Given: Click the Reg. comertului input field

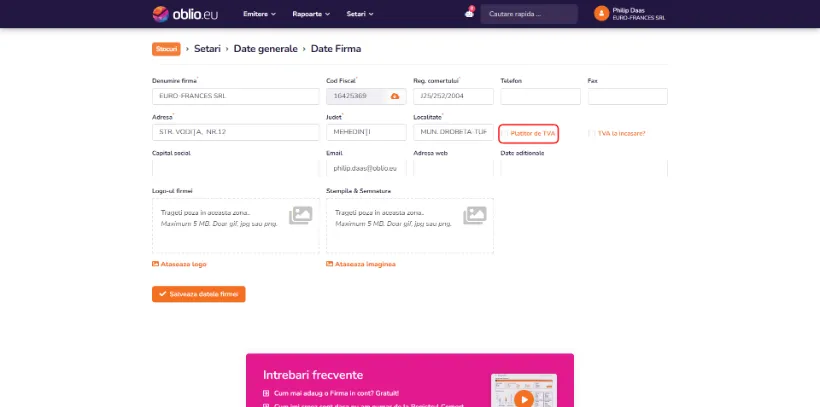Looking at the screenshot, I should point(453,96).
